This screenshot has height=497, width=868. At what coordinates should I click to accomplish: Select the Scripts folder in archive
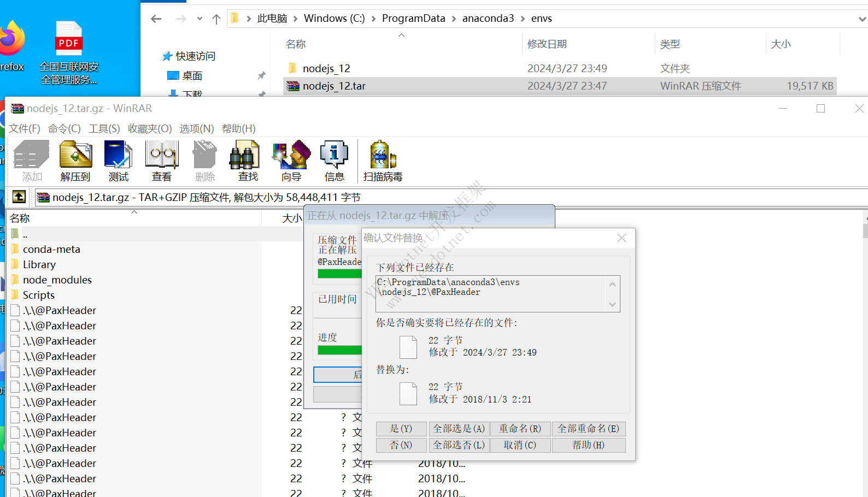pyautogui.click(x=39, y=295)
